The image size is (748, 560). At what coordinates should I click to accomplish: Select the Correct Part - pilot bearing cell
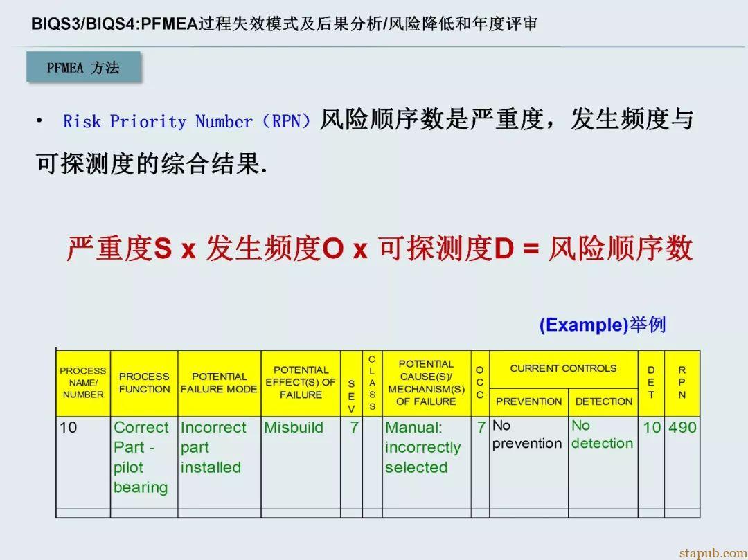point(144,462)
